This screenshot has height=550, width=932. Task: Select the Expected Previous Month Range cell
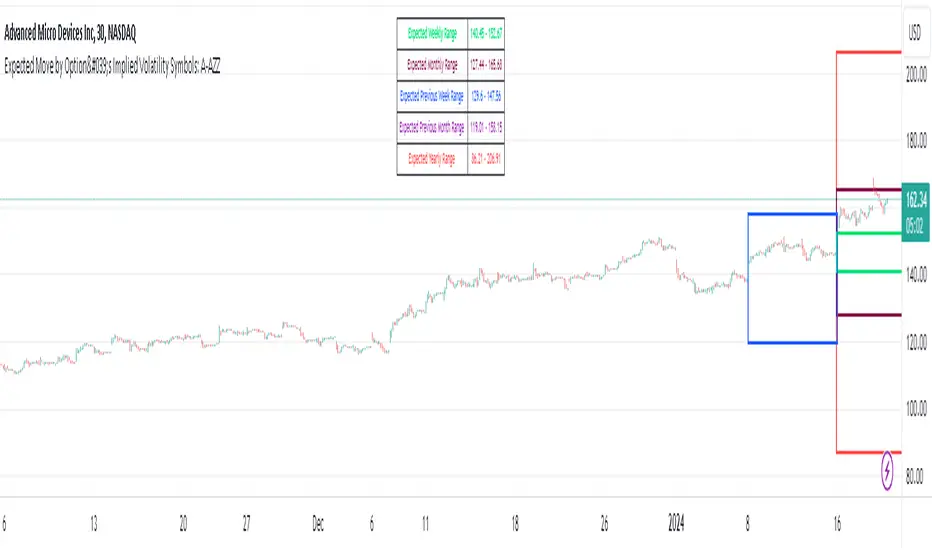pos(432,128)
